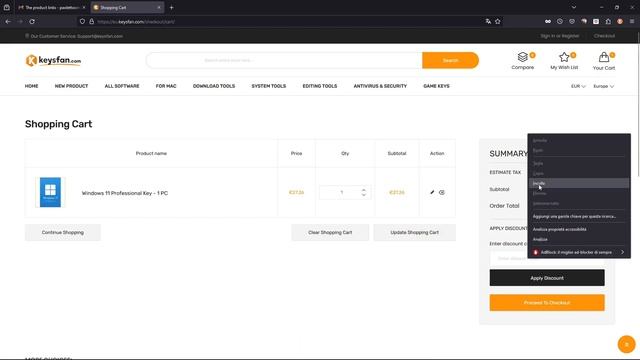Open the extensions puzzle icon
The width and height of the screenshot is (640, 360).
(608, 21)
